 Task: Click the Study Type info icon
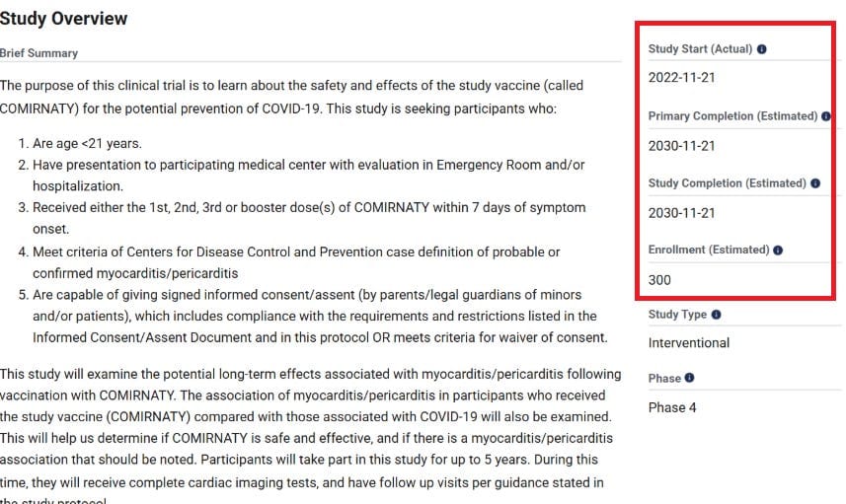click(716, 315)
